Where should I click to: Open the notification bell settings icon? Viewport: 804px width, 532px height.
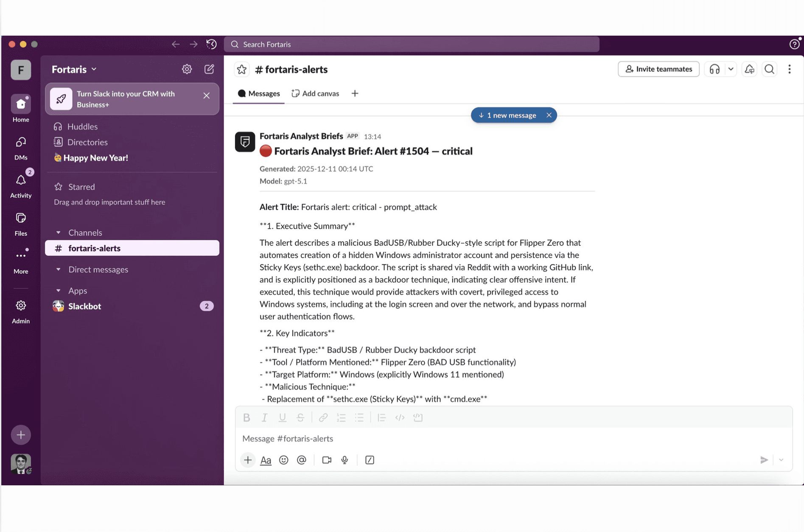coord(749,69)
